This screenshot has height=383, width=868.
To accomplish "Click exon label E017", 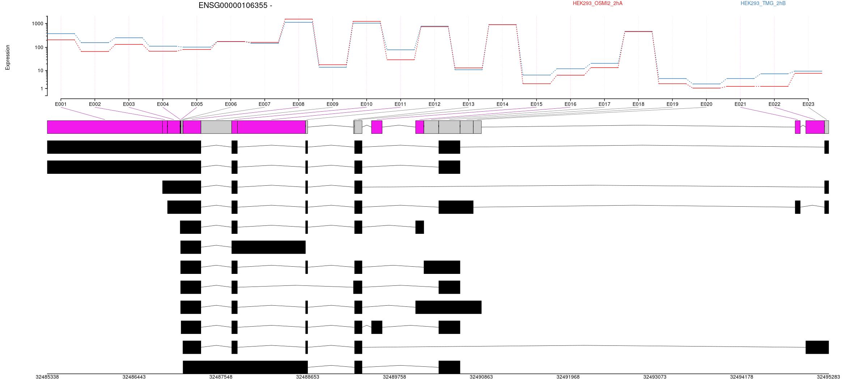I will pyautogui.click(x=604, y=104).
